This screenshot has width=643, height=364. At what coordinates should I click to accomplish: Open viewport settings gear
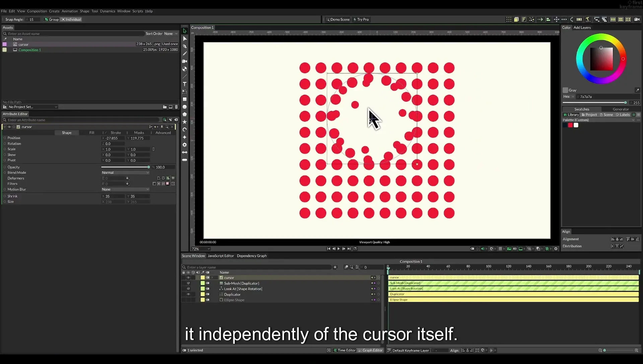[x=556, y=249]
